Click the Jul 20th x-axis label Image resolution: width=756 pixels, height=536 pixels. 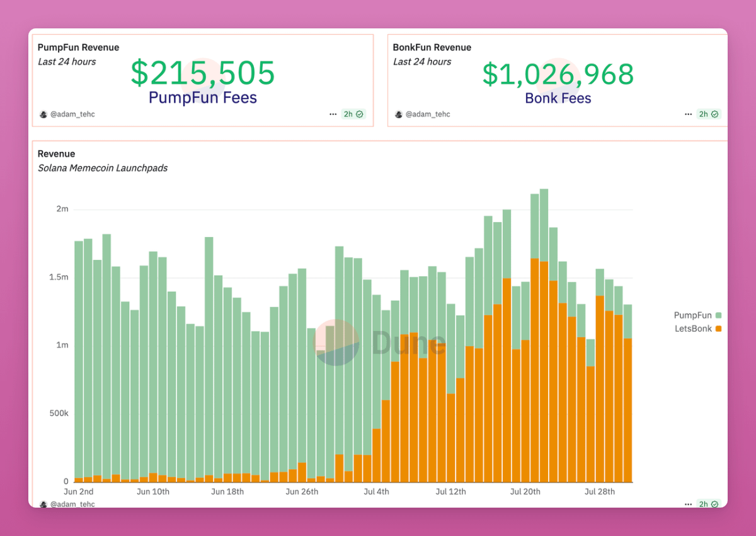coord(525,492)
